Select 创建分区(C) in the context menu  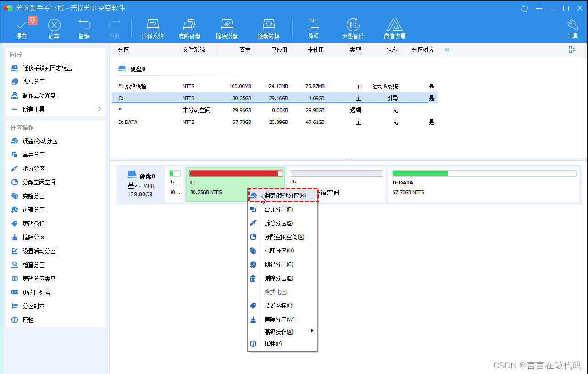click(x=283, y=264)
